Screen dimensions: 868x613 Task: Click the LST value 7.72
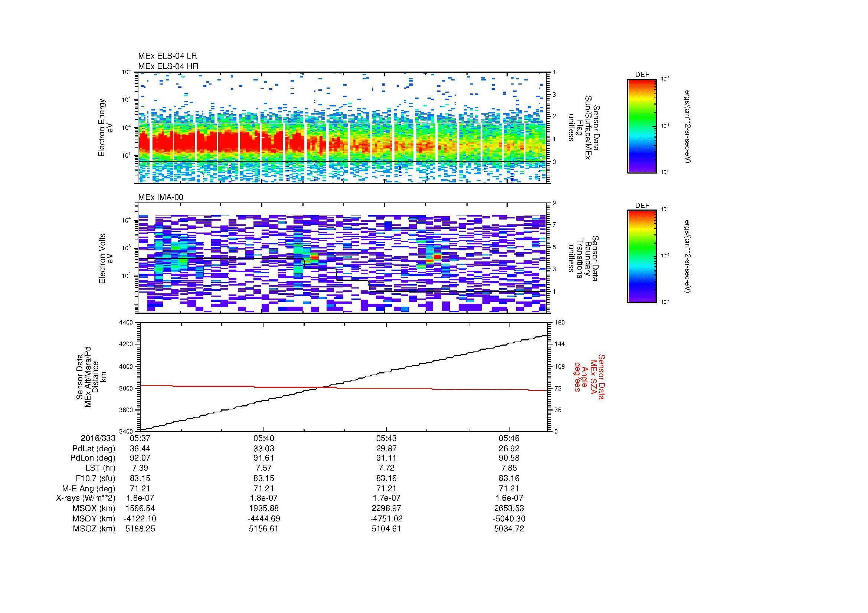pyautogui.click(x=386, y=468)
